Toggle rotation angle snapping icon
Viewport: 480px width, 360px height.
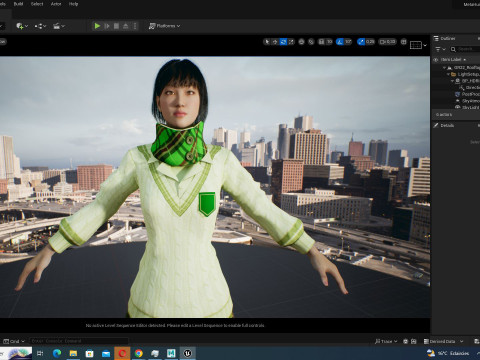point(340,42)
